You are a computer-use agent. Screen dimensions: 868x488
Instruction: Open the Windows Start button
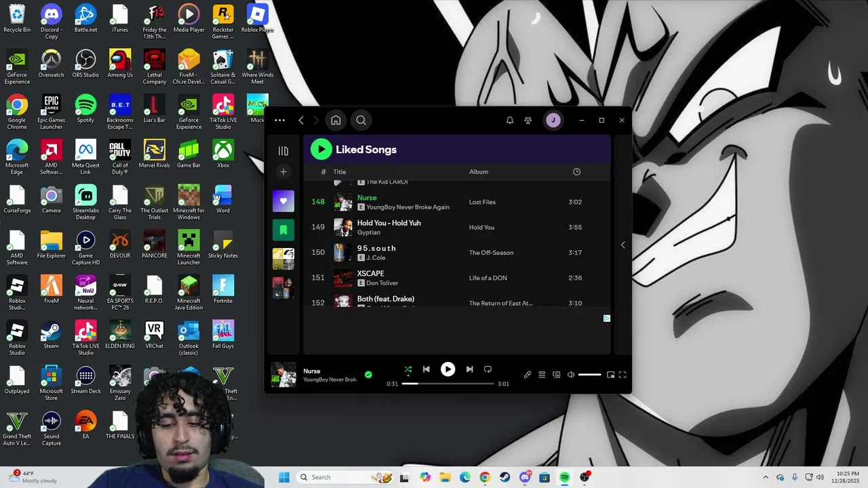pyautogui.click(x=284, y=477)
